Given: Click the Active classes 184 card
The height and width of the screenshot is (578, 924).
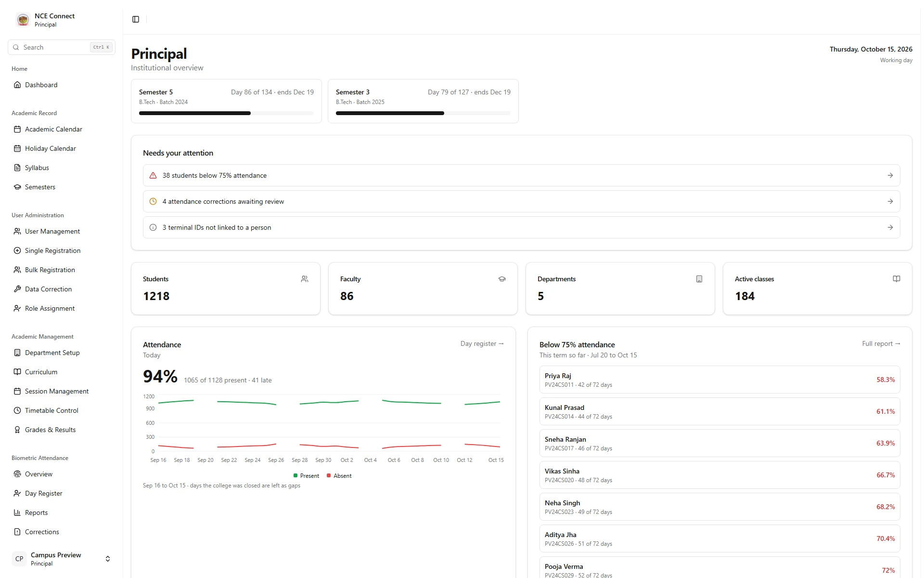Looking at the screenshot, I should click(x=817, y=289).
